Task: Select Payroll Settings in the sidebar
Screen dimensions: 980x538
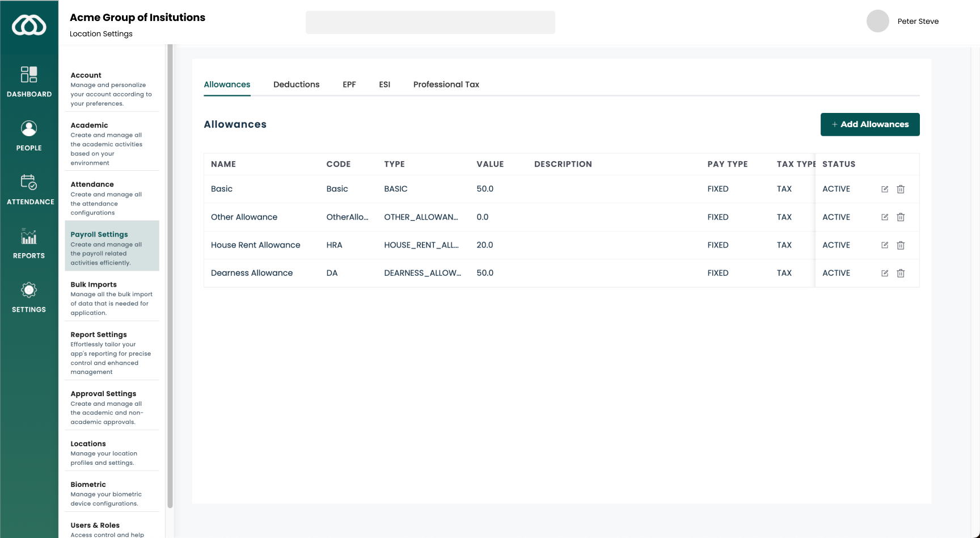Action: tap(112, 246)
